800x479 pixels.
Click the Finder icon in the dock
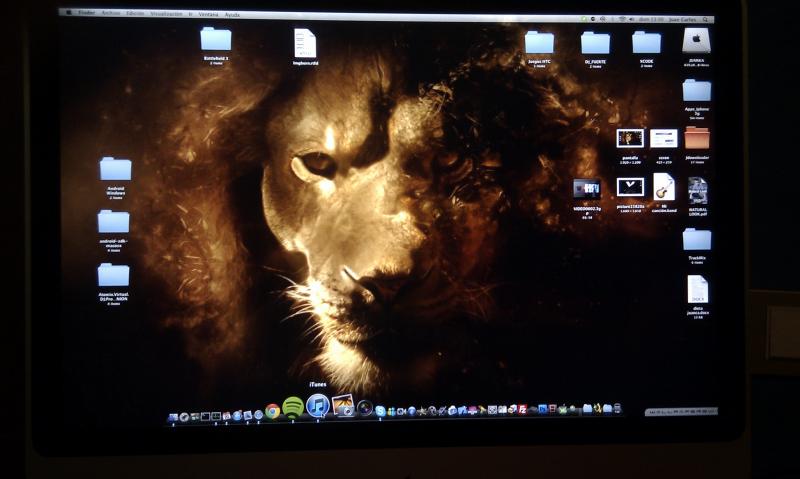pos(173,415)
